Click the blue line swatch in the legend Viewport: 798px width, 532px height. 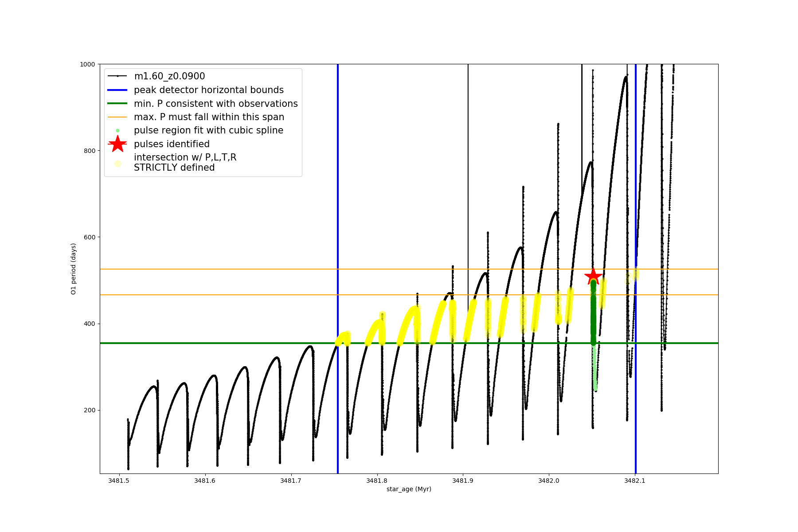coord(117,90)
